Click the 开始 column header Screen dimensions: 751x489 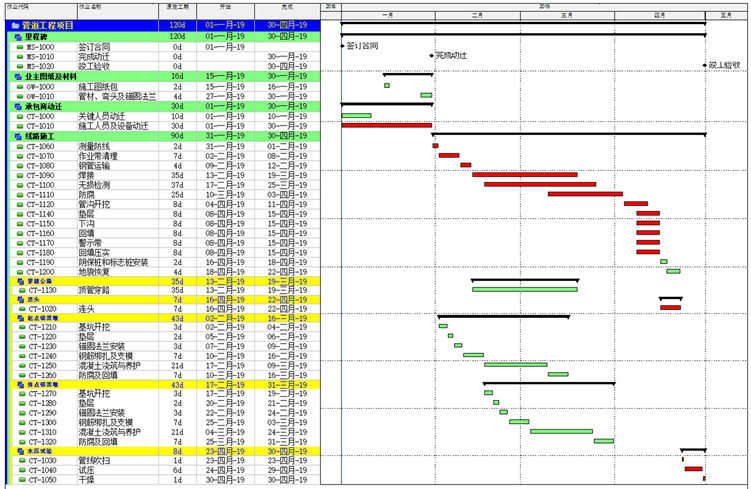click(x=223, y=6)
